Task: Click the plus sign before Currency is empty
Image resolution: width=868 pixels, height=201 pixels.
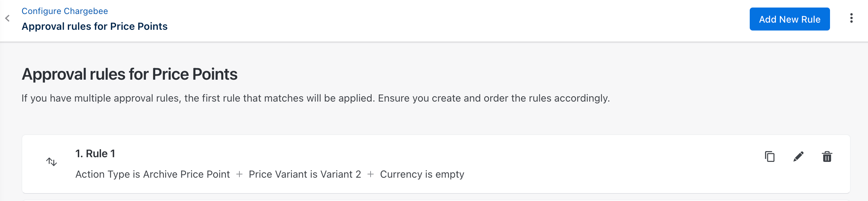Action: click(371, 174)
